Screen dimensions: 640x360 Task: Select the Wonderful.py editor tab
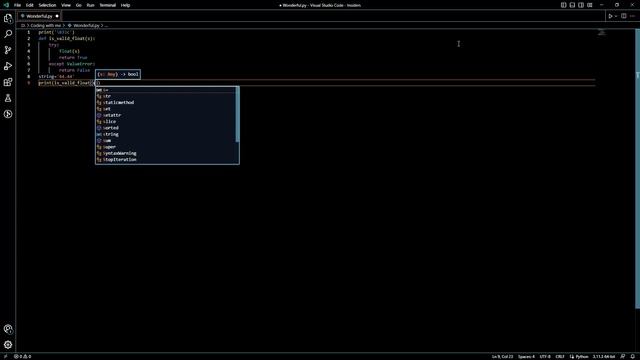(x=40, y=16)
